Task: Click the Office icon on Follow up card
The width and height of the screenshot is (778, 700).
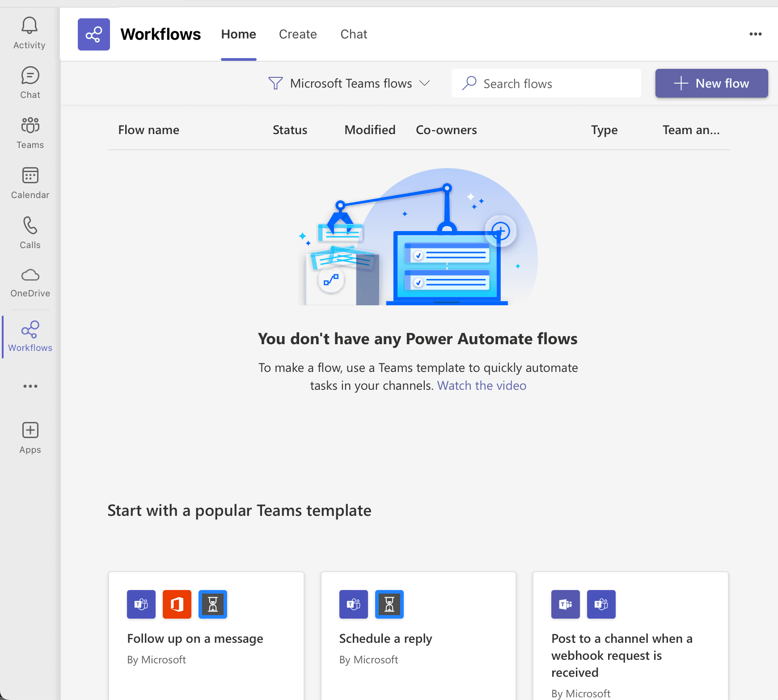Action: [x=177, y=604]
